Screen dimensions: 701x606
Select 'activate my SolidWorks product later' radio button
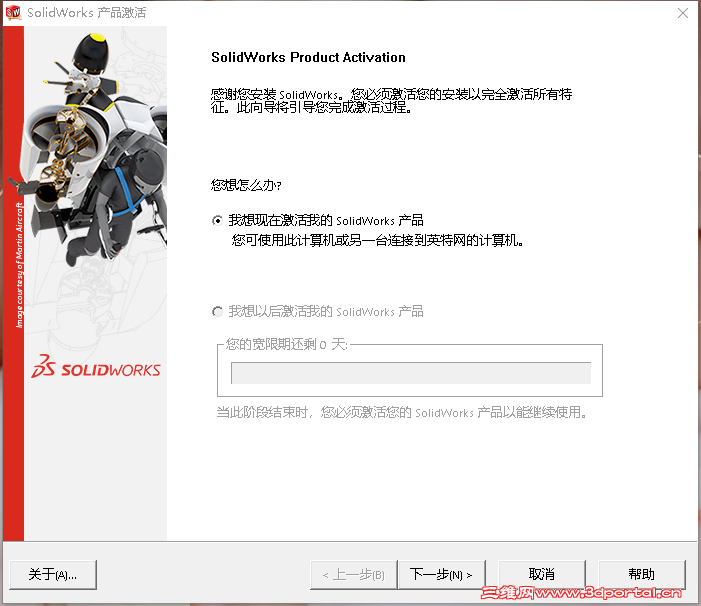pos(217,311)
